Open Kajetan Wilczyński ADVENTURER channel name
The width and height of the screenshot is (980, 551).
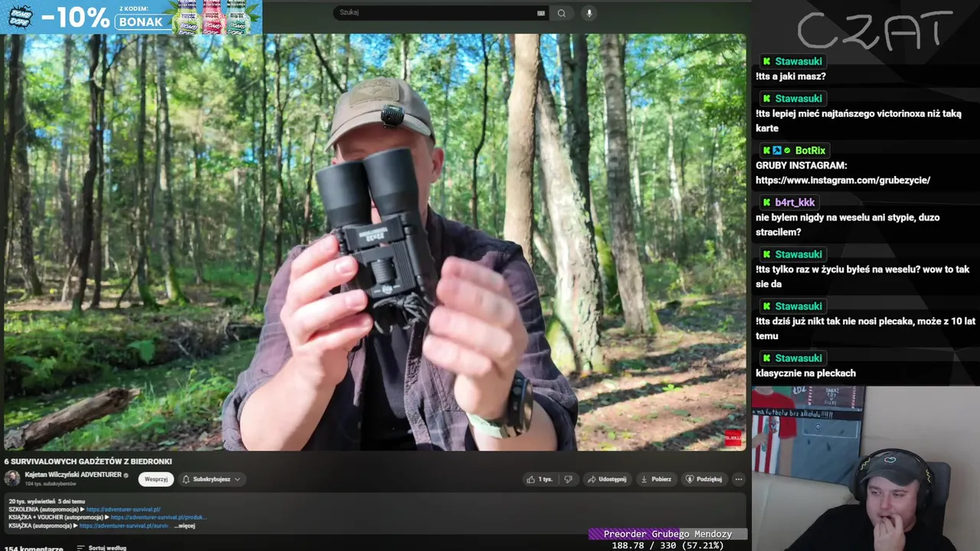[73, 474]
